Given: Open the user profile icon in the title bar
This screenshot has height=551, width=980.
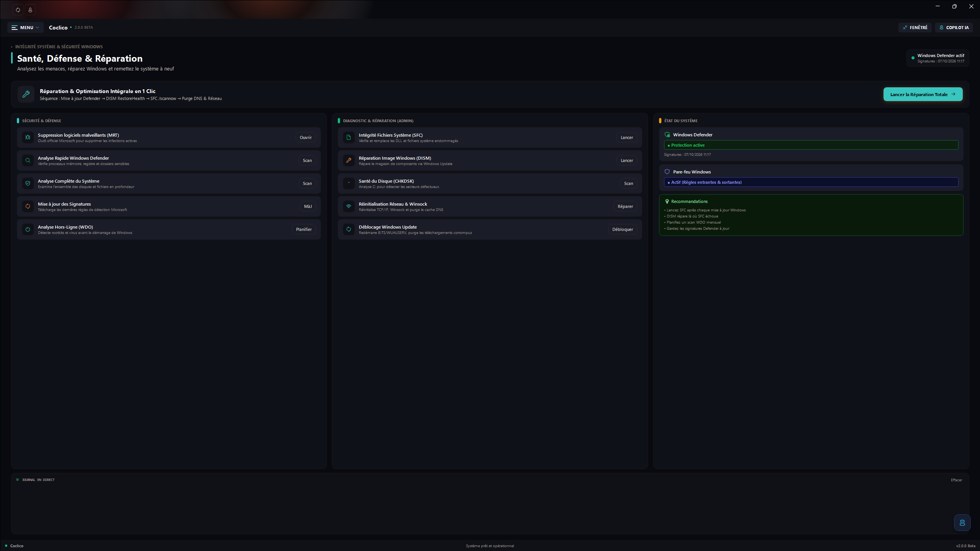Looking at the screenshot, I should 30,10.
